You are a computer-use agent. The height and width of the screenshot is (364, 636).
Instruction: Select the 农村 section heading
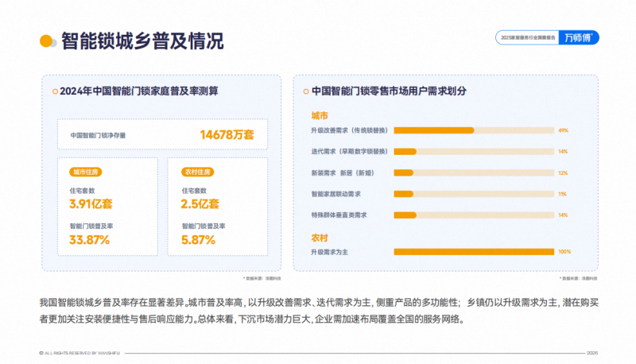point(320,237)
